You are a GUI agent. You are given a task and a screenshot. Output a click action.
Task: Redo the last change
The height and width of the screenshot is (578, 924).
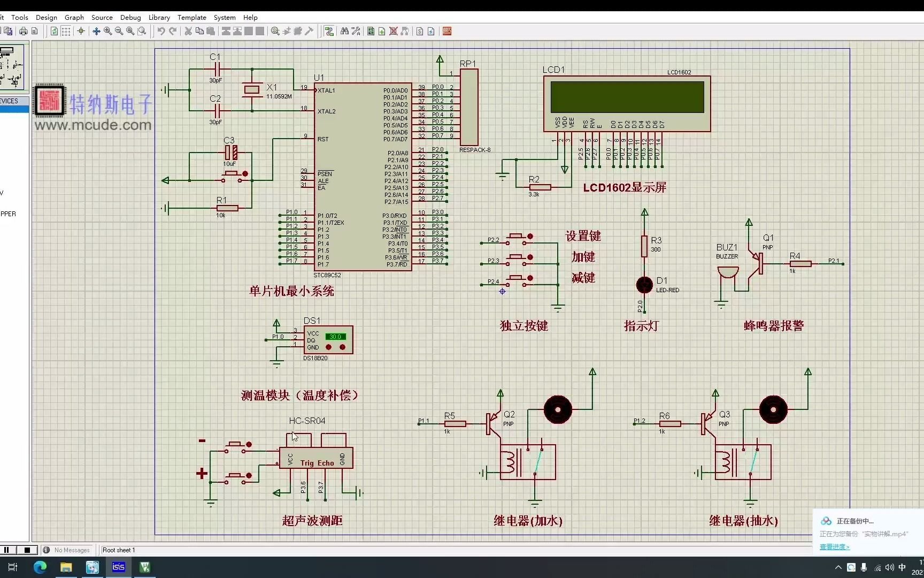click(x=172, y=31)
